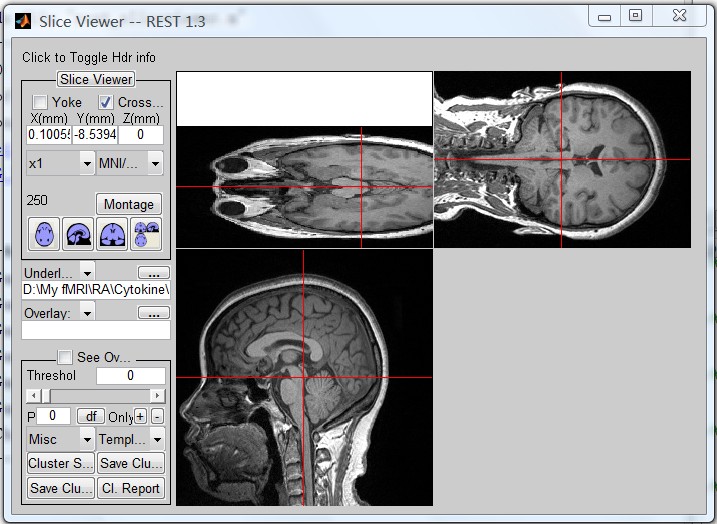
Task: Click the empty overlay file path field
Action: [96, 330]
